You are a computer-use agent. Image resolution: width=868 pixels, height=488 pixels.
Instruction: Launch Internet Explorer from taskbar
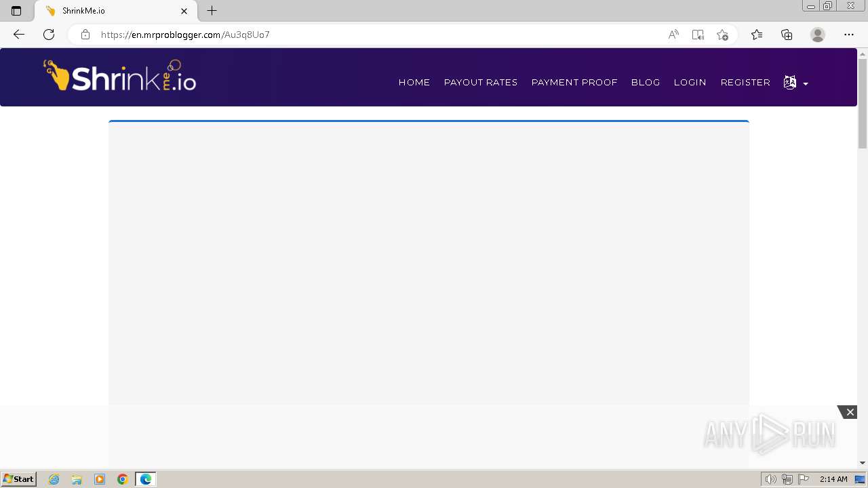(x=54, y=479)
